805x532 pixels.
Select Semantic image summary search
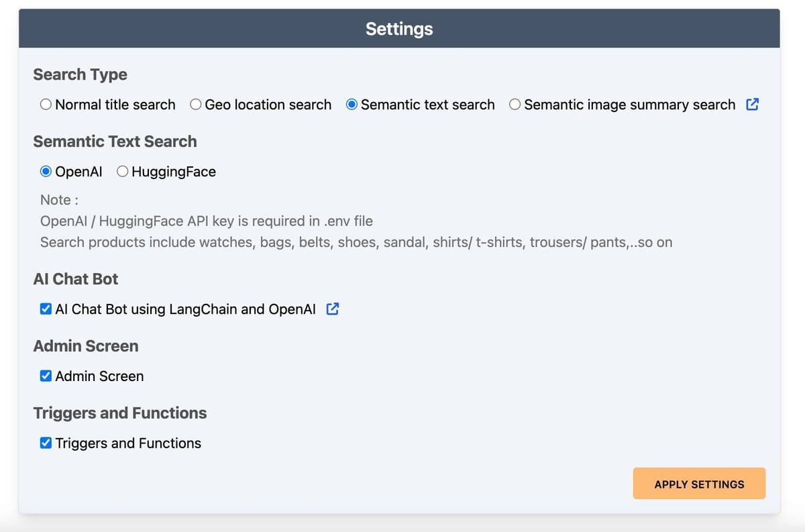(x=515, y=105)
